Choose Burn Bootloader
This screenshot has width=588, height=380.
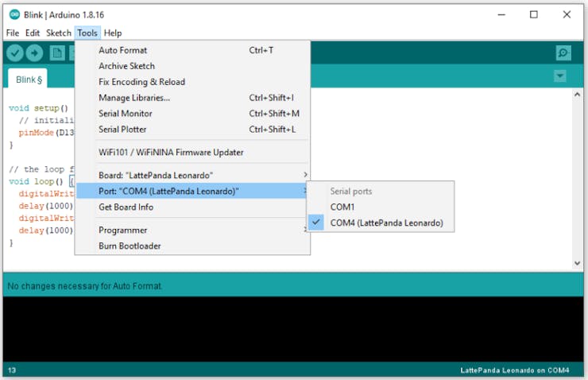193,246
